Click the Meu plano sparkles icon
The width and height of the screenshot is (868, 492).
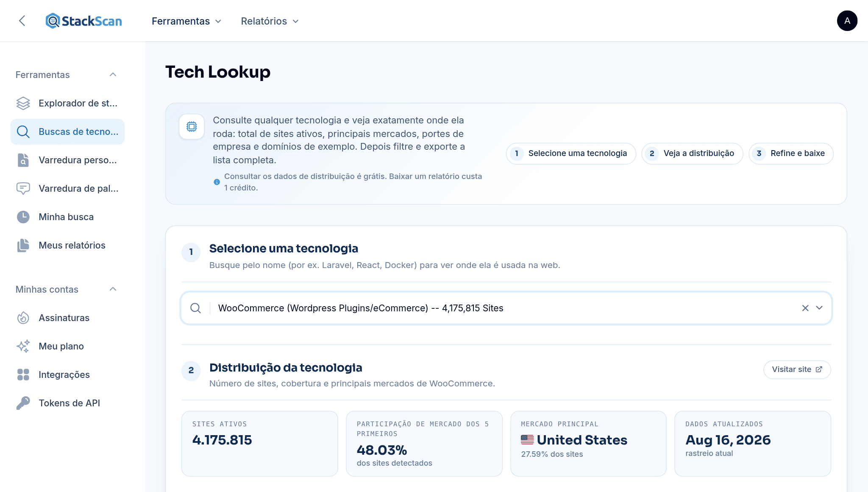click(23, 346)
